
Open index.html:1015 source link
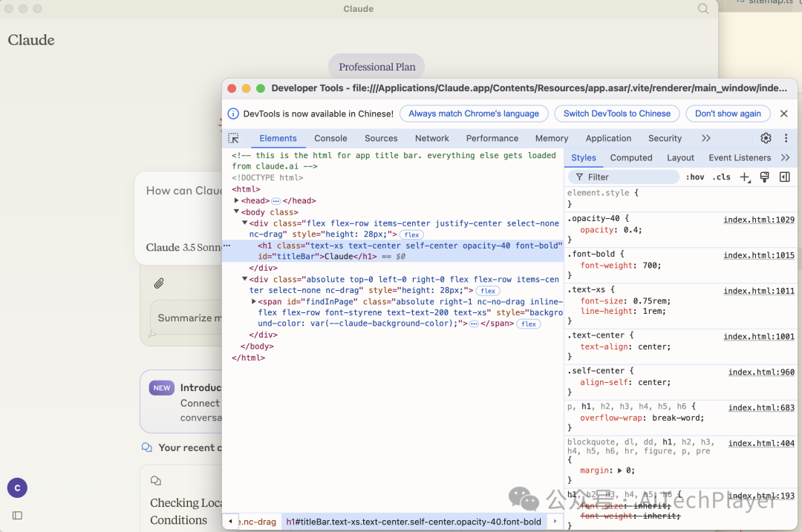click(758, 255)
